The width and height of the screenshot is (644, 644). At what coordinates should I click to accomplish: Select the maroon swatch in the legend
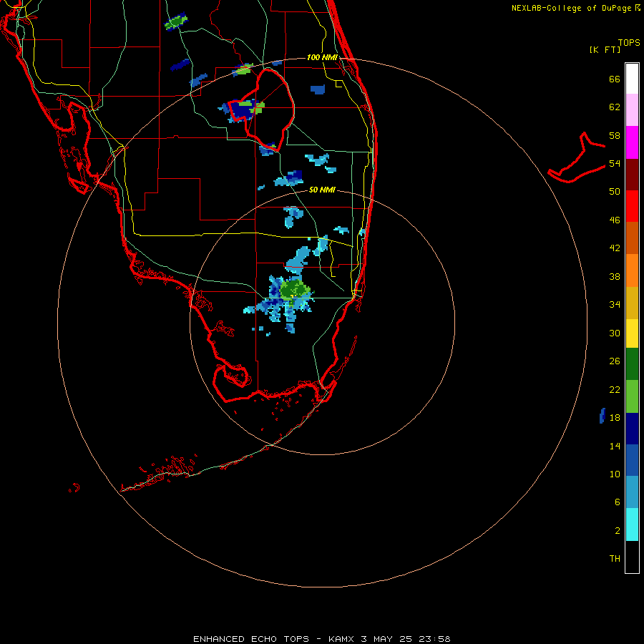pos(632,175)
